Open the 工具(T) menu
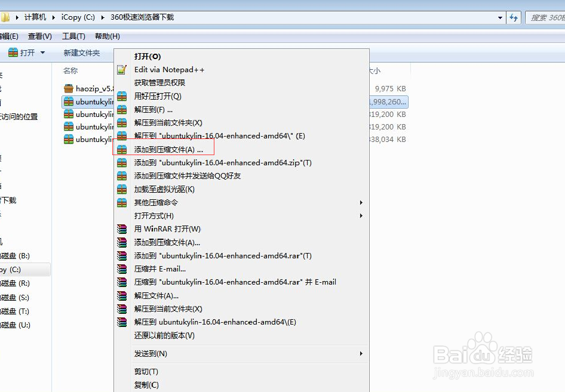The image size is (565, 392). [x=73, y=36]
